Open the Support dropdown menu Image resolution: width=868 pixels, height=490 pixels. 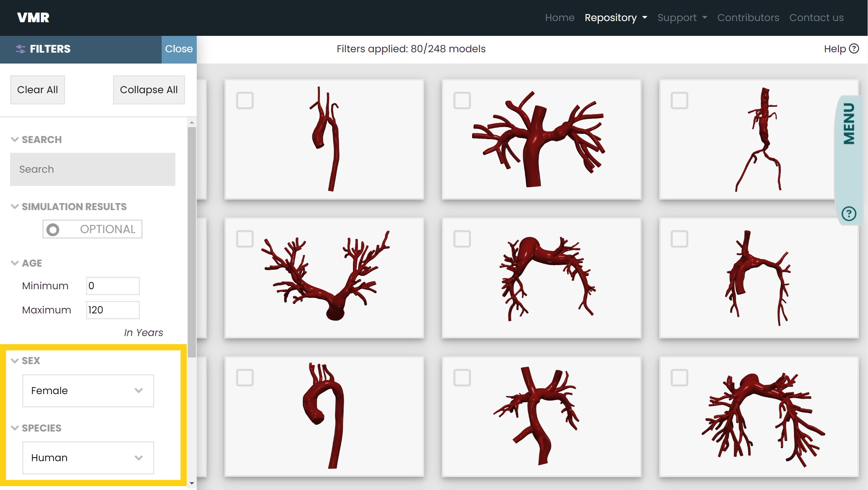pos(682,17)
